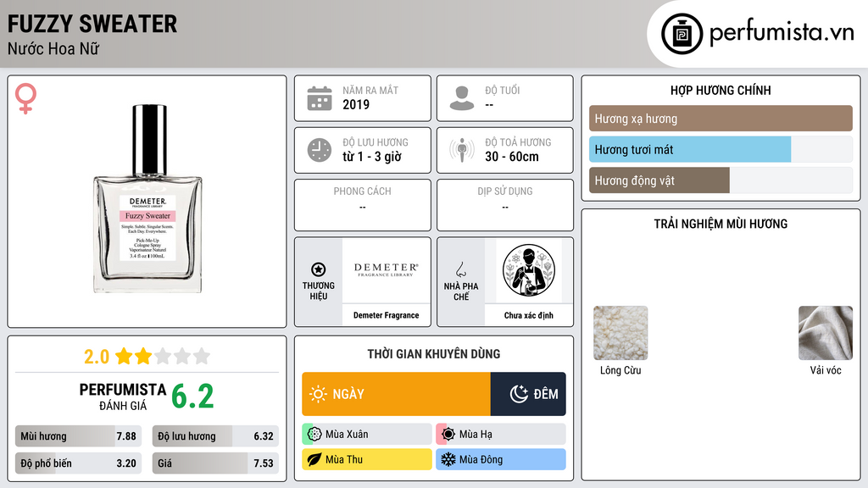Click the sun icon for Mùa Hạ
The height and width of the screenshot is (488, 868).
448,435
